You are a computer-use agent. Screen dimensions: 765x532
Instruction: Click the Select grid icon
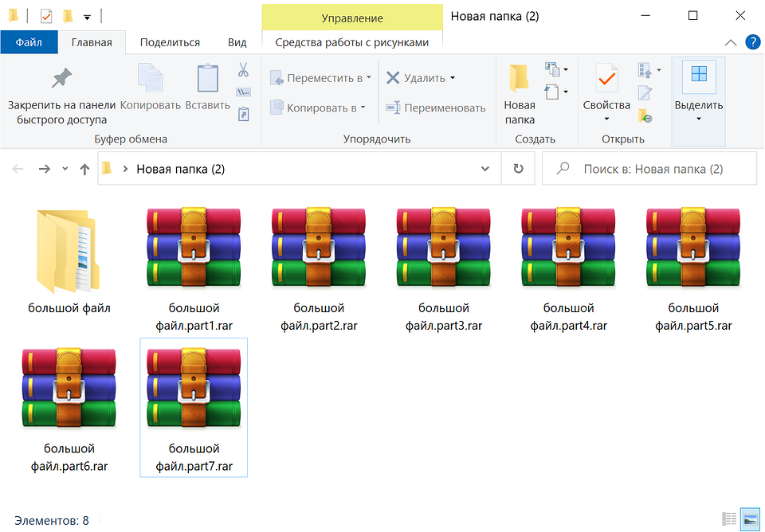point(699,74)
